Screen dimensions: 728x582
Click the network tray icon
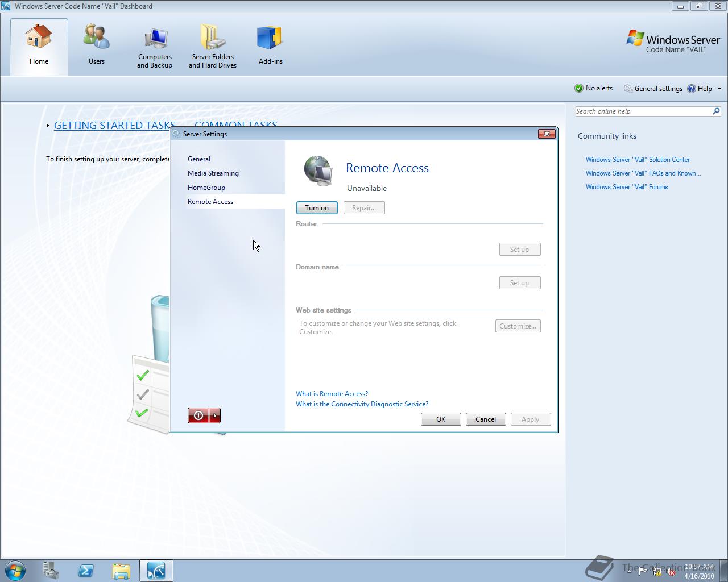656,572
